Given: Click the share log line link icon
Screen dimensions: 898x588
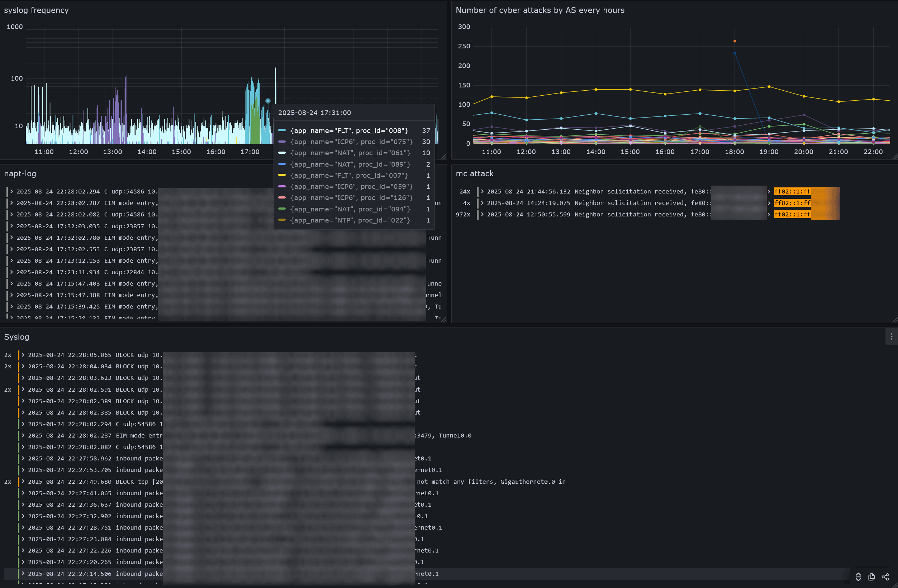Looking at the screenshot, I should coord(885,577).
